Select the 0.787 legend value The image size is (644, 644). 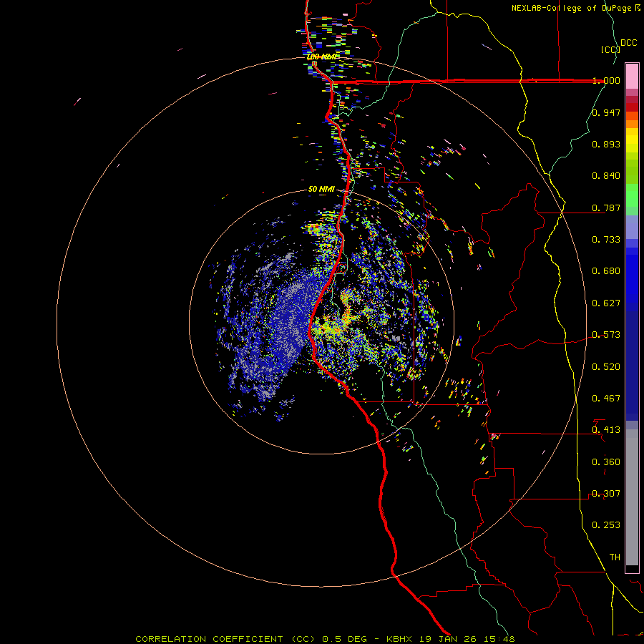[606, 208]
